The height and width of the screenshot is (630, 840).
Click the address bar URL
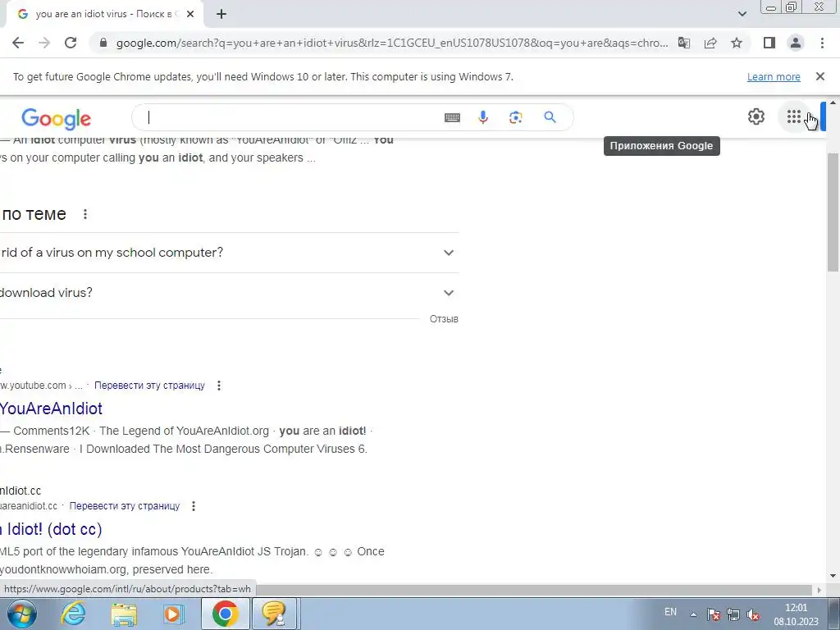pyautogui.click(x=392, y=43)
